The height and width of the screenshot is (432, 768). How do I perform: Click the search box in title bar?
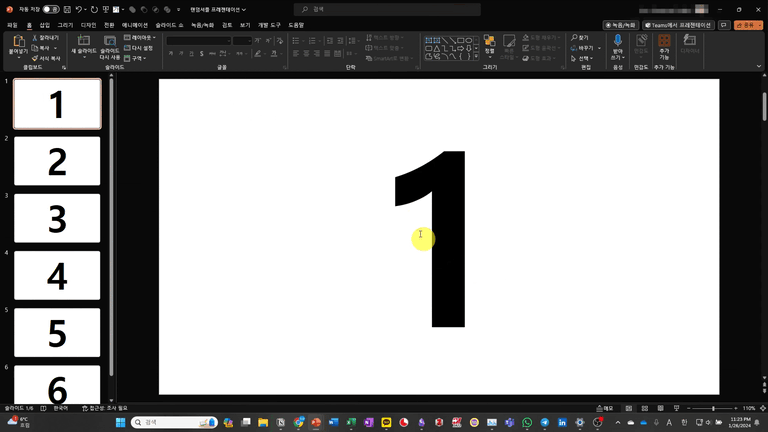click(x=387, y=9)
